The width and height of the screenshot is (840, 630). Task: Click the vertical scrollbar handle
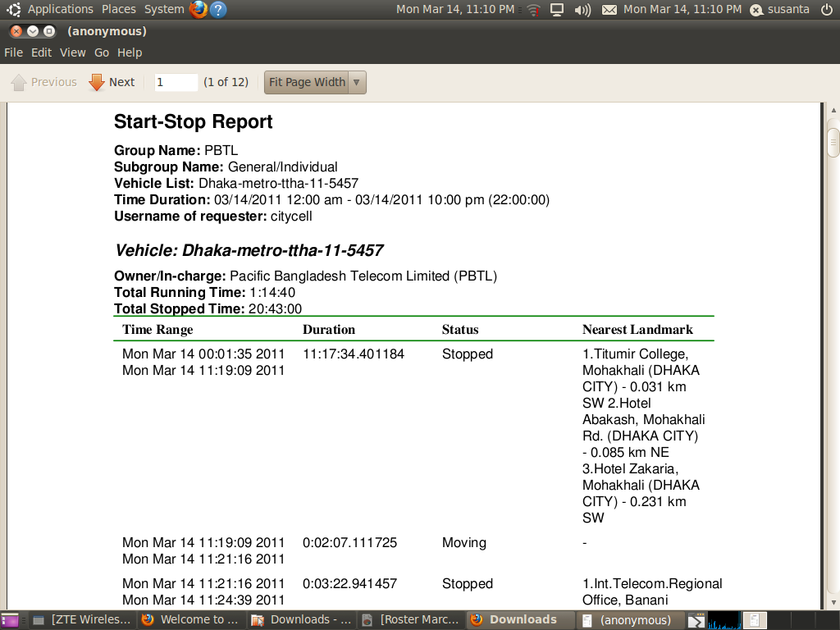(x=833, y=143)
